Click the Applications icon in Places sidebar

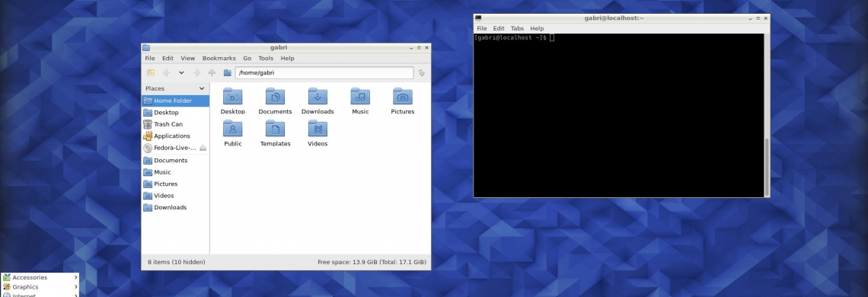[147, 136]
